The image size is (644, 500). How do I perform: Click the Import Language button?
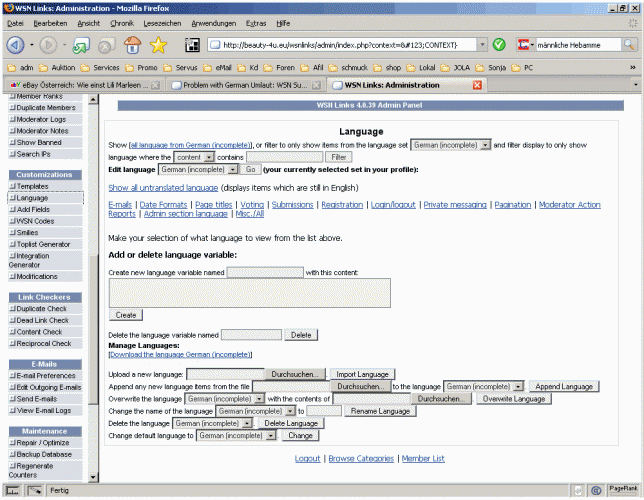click(360, 373)
